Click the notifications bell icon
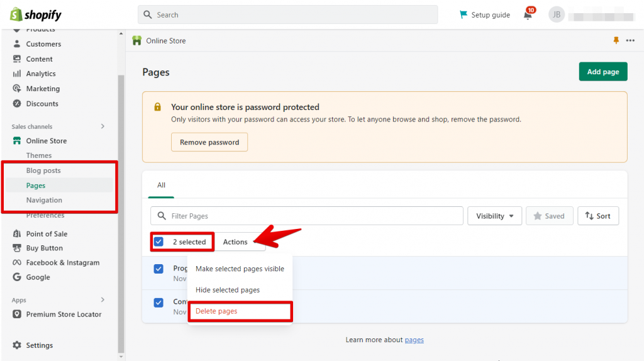644x361 pixels. point(528,15)
